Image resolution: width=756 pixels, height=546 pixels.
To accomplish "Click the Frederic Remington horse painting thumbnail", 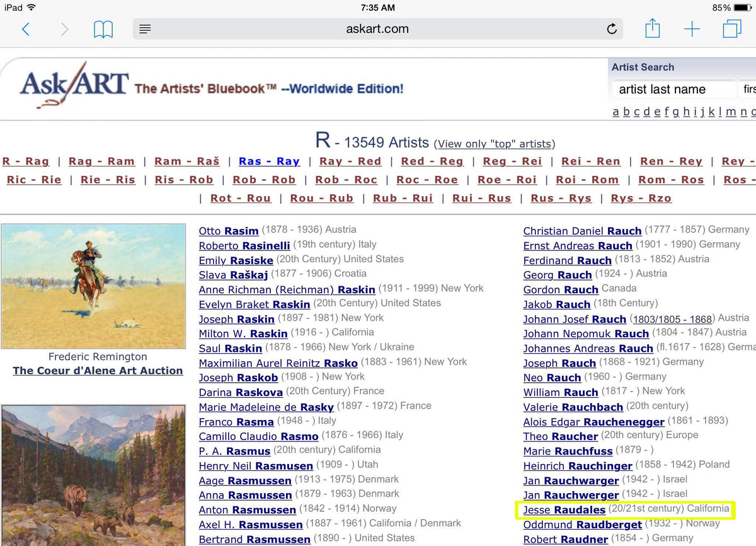I will point(93,287).
